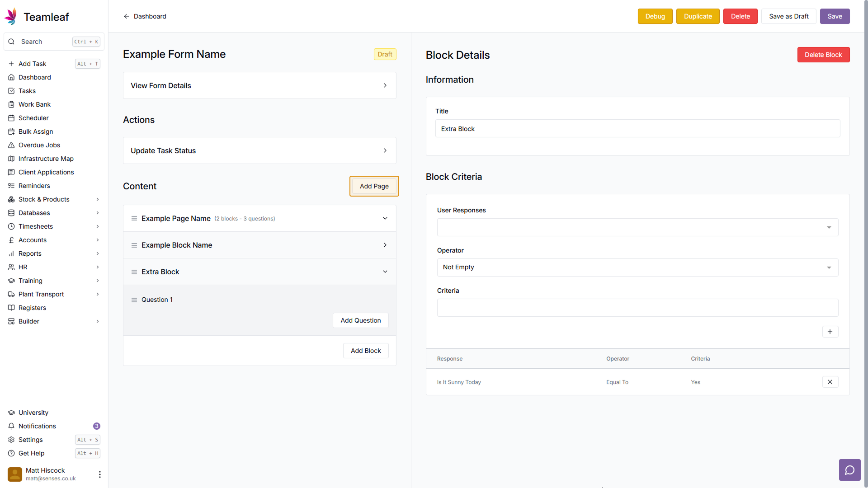Click into the Criteria text field

[637, 308]
